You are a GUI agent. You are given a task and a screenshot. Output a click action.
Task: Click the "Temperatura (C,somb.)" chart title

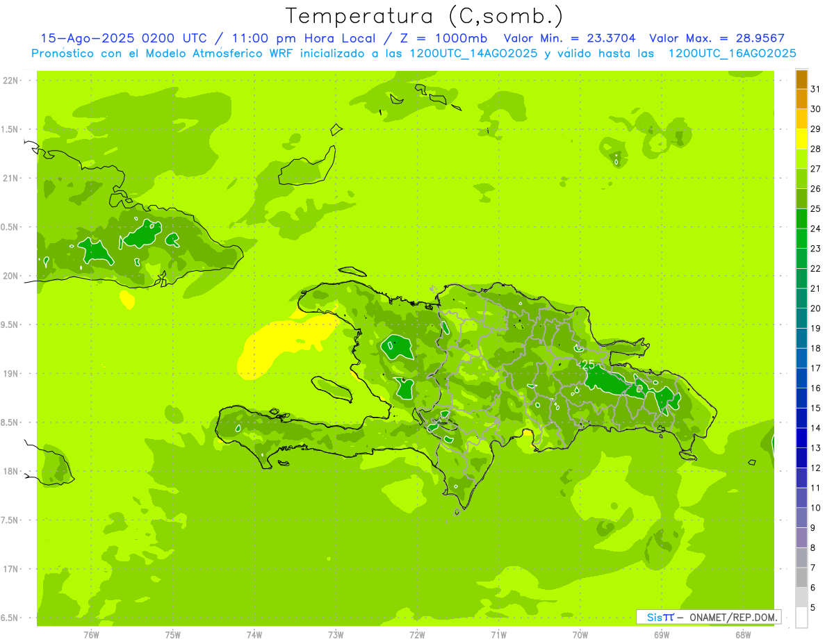[425, 16]
